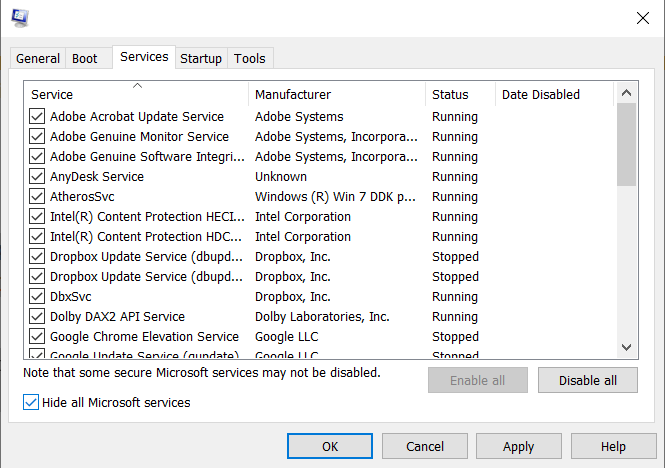This screenshot has width=665, height=468.
Task: Uncheck Google Chrome Elevation Service
Action: pos(37,336)
